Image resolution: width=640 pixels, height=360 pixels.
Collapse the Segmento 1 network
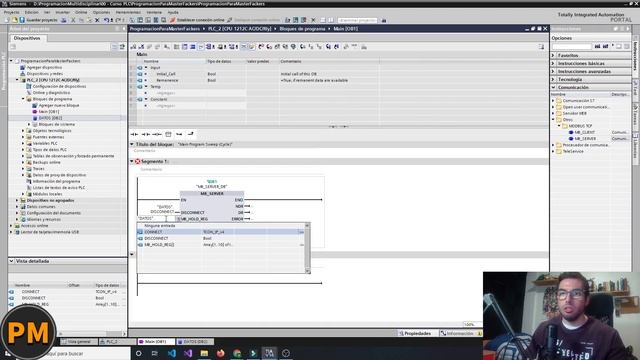pos(132,161)
